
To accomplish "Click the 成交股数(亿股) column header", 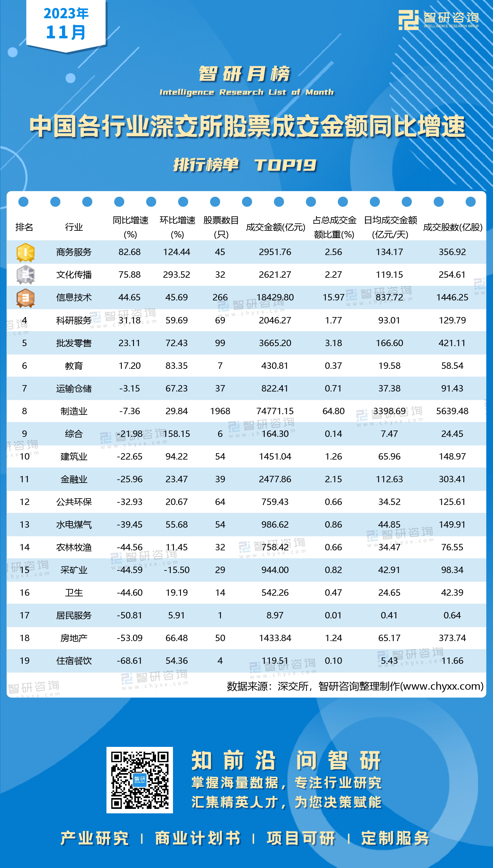I will (453, 227).
